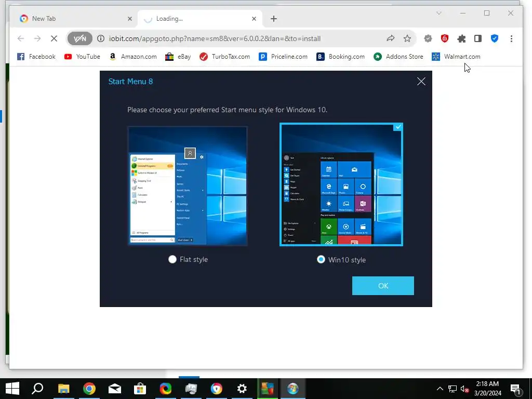Viewport: 532px width, 399px height.
Task: Open the gray monitor app taskbar icon
Action: pyautogui.click(x=191, y=389)
